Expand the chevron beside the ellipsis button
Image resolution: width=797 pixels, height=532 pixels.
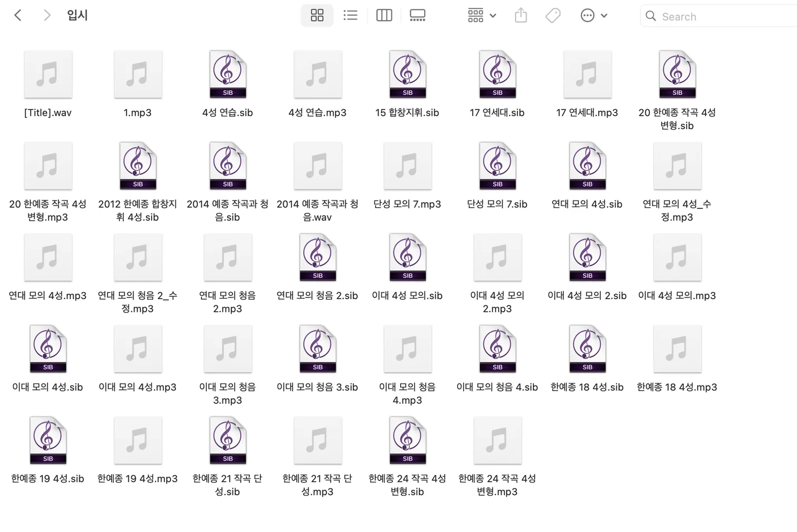pos(604,16)
